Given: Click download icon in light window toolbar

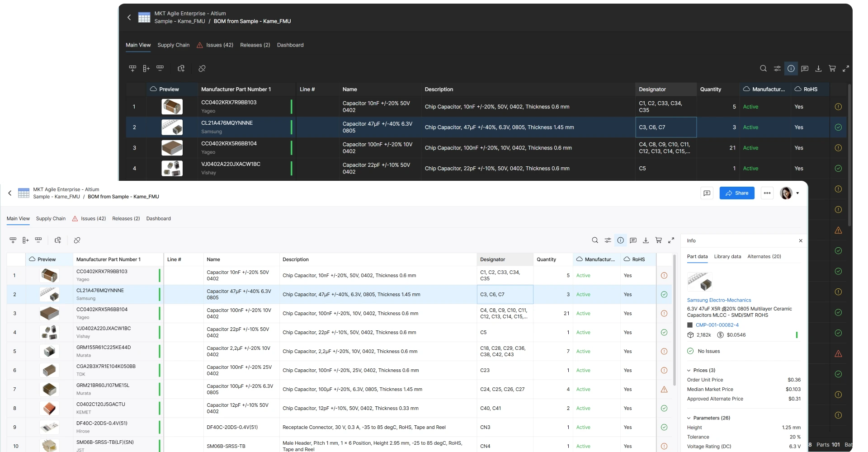Looking at the screenshot, I should coord(646,240).
